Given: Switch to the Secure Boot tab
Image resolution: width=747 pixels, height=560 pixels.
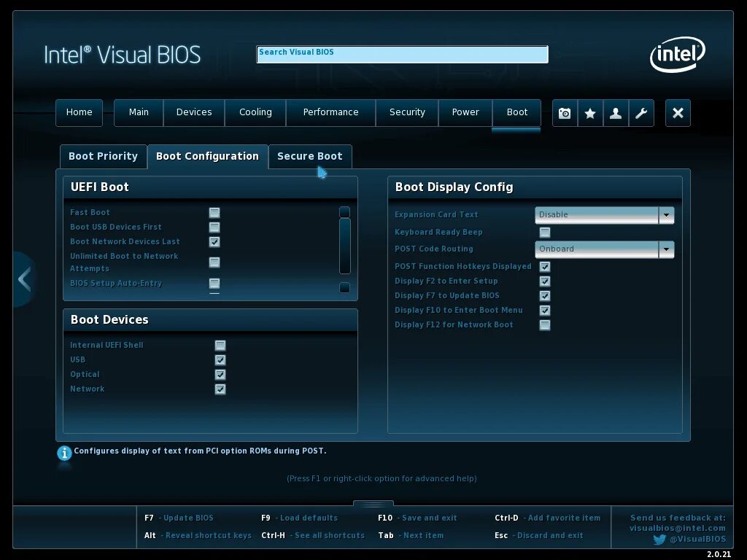Looking at the screenshot, I should (x=310, y=157).
